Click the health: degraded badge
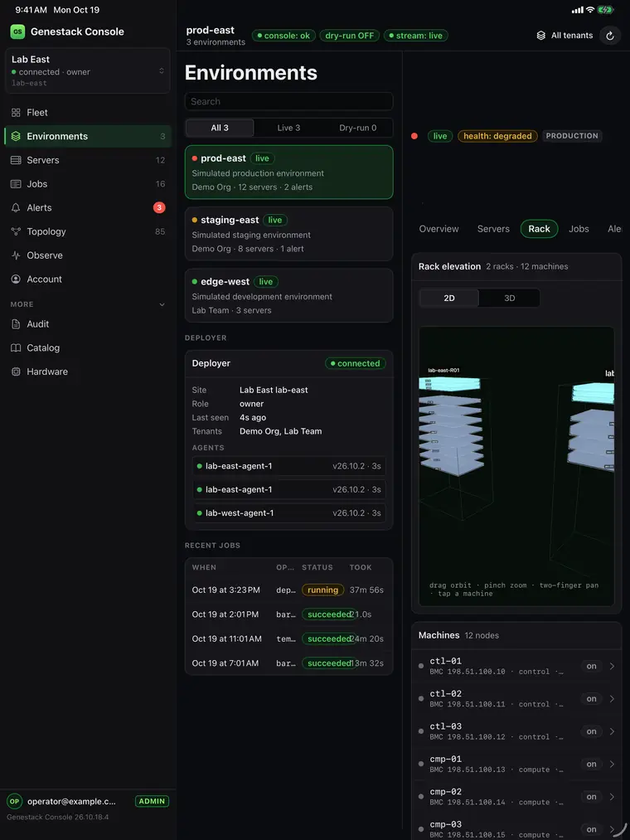The image size is (630, 840). click(x=497, y=136)
